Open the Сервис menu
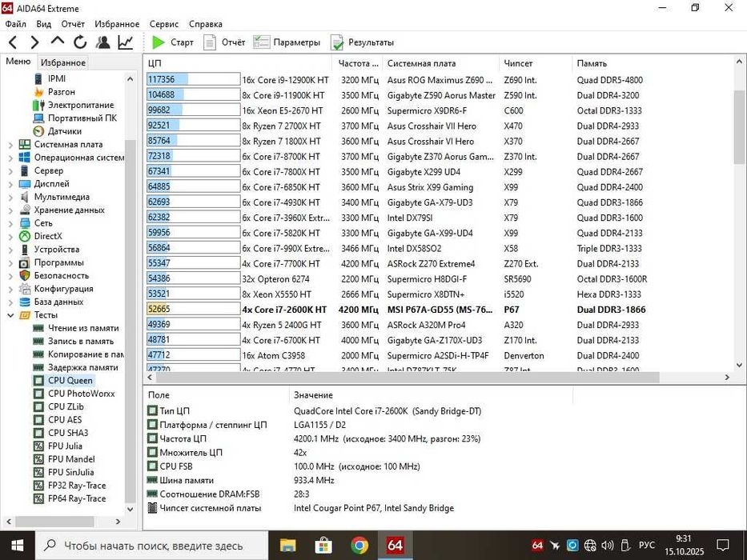 (x=164, y=24)
